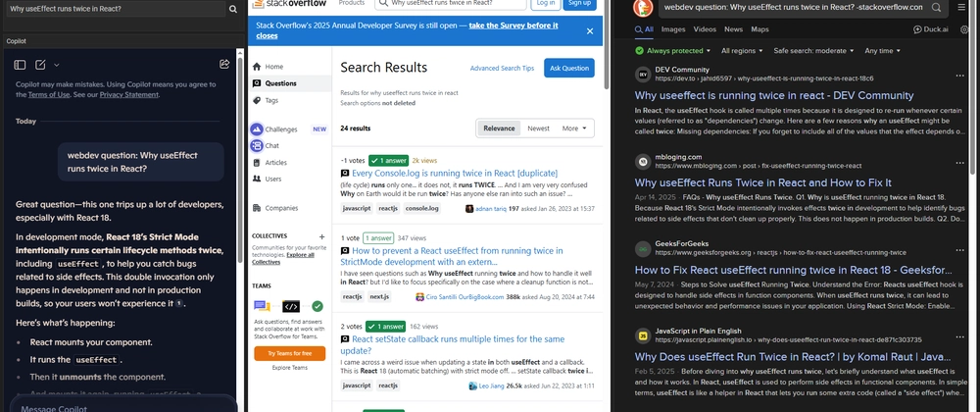Image resolution: width=980 pixels, height=412 pixels.
Task: Switch to the Videos tab in DuckDuckGo
Action: [x=705, y=29]
